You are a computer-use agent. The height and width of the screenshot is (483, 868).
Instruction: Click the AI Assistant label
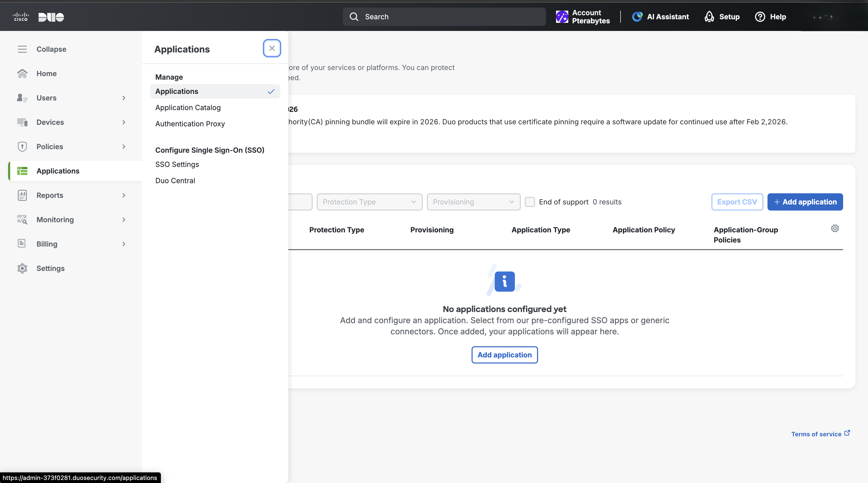(x=668, y=17)
